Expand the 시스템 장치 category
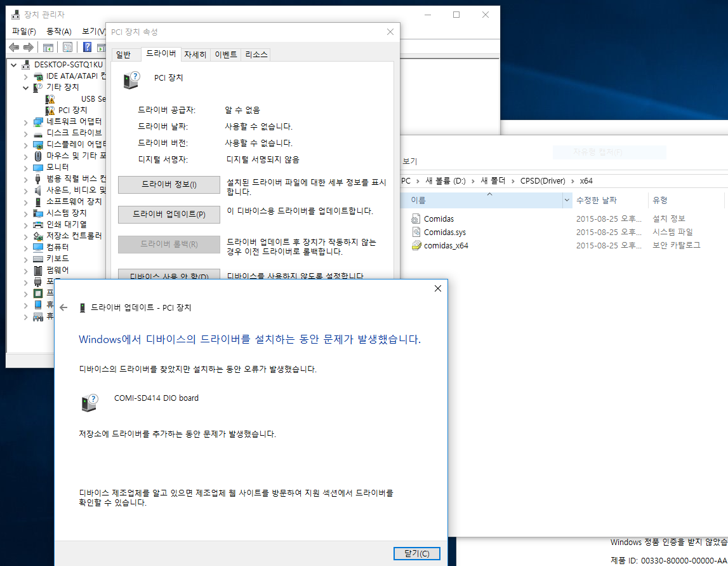The height and width of the screenshot is (566, 728). pos(25,214)
